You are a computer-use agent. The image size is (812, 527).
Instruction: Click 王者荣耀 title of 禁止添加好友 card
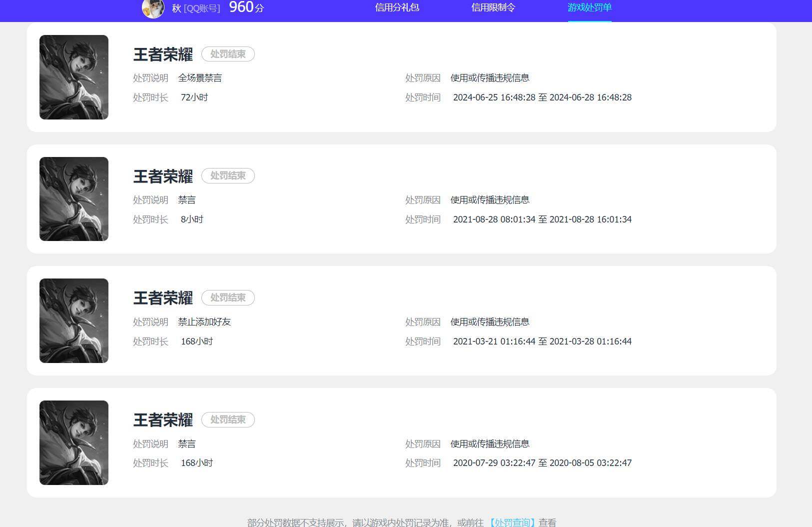click(x=163, y=298)
